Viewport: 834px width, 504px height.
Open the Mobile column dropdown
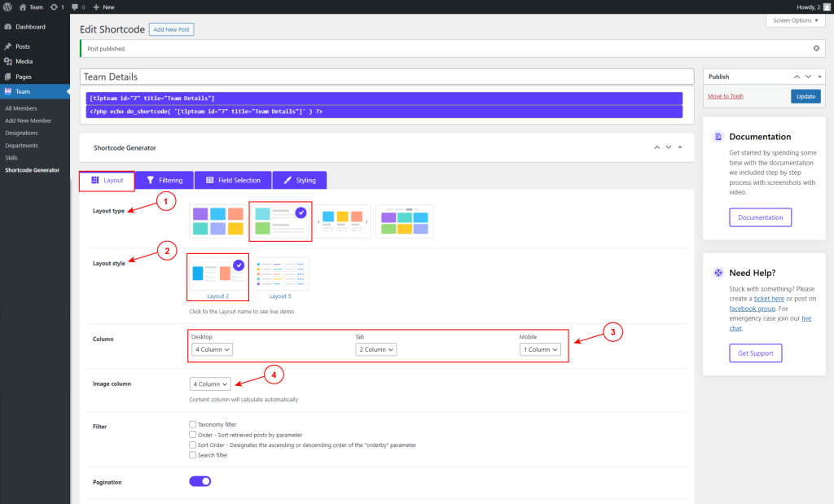[x=540, y=349]
